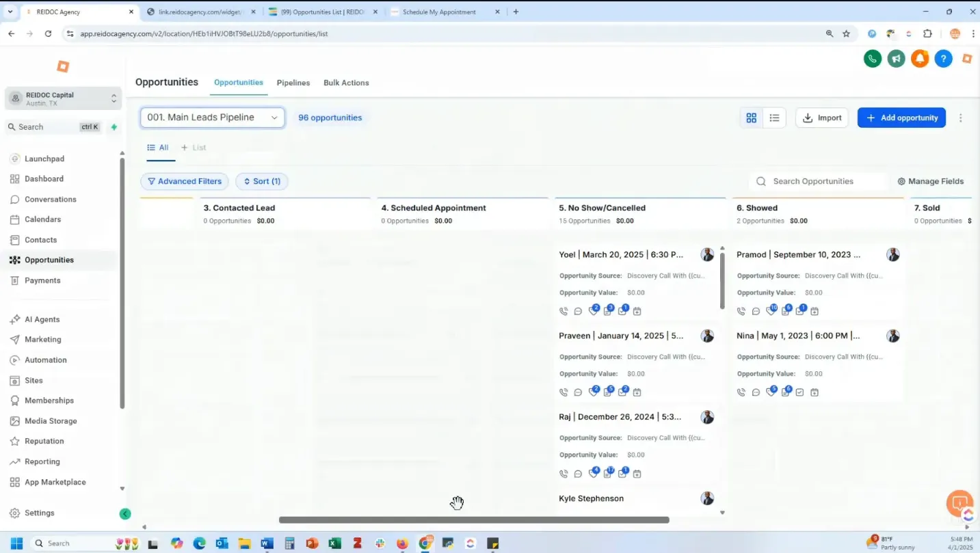
Task: Click the Add opportunity button
Action: pyautogui.click(x=901, y=118)
